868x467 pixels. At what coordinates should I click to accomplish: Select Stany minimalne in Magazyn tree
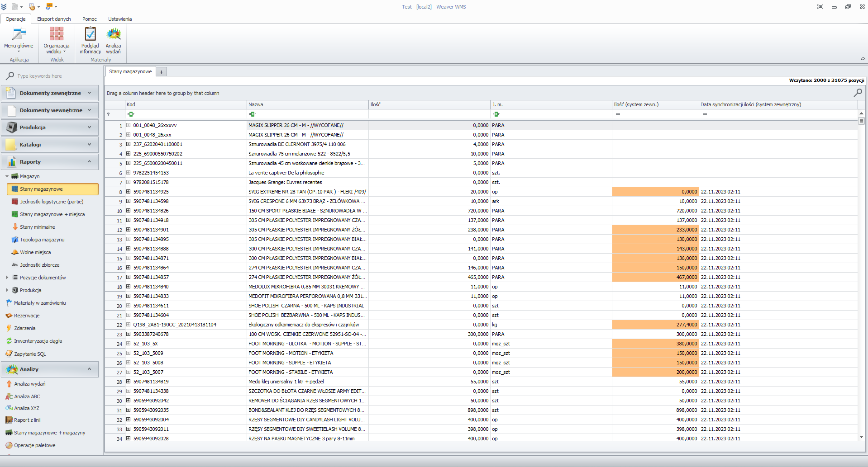point(37,227)
